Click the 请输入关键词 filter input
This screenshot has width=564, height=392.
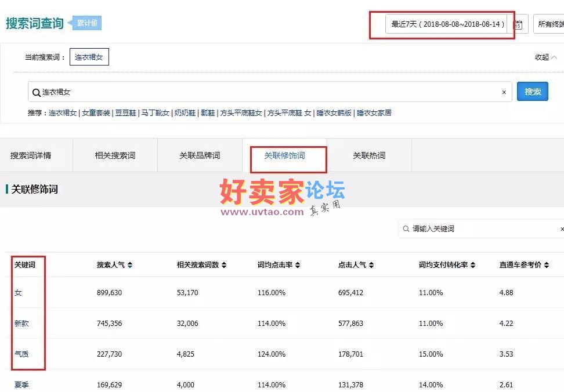click(480, 229)
